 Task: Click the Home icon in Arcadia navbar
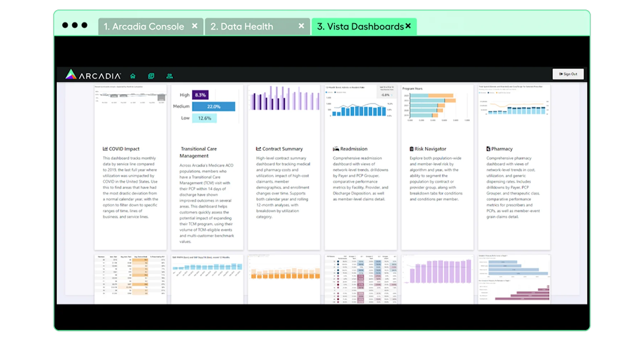(133, 76)
